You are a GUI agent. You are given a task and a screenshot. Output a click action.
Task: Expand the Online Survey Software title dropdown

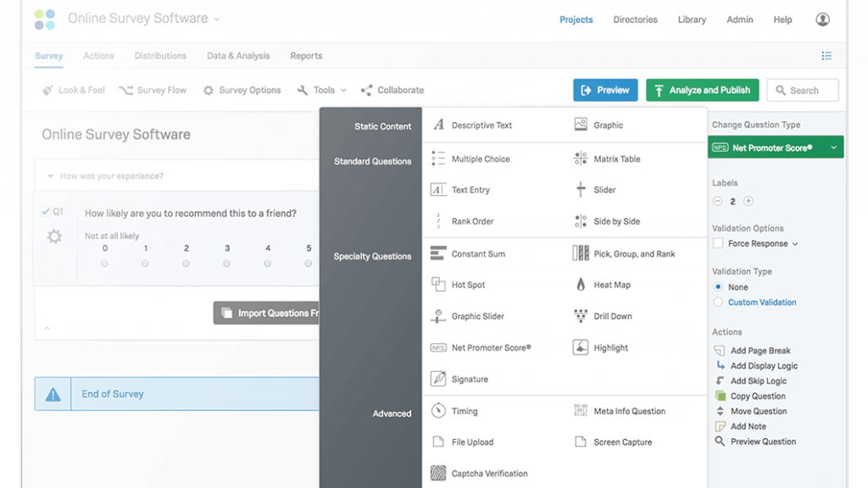coord(216,19)
